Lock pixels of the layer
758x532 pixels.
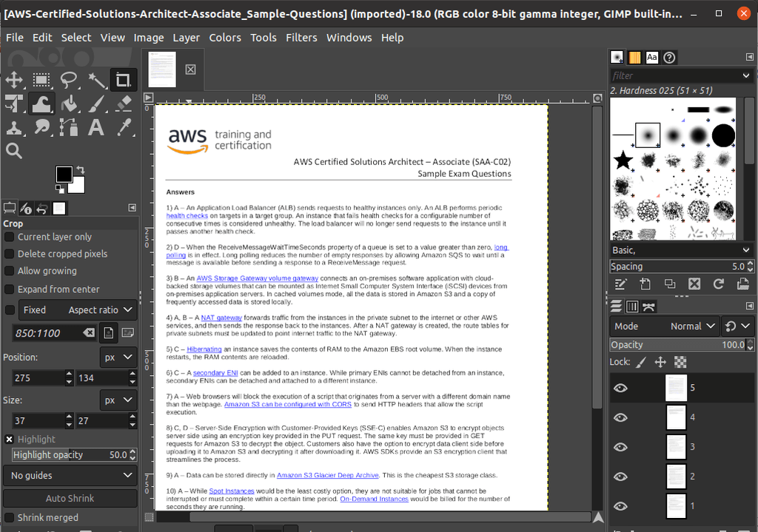tap(640, 362)
